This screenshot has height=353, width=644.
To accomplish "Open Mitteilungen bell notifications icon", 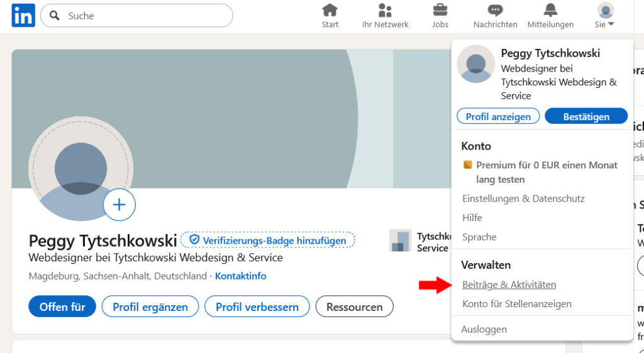I will point(550,11).
